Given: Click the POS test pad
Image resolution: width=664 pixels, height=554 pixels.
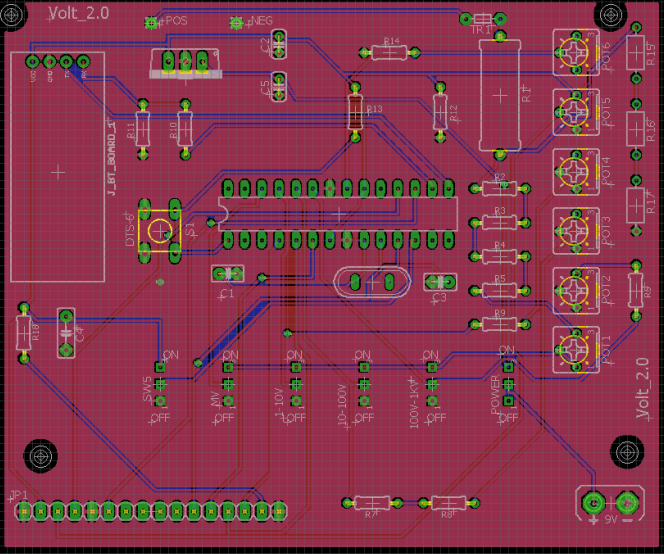Looking at the screenshot, I should click(152, 22).
